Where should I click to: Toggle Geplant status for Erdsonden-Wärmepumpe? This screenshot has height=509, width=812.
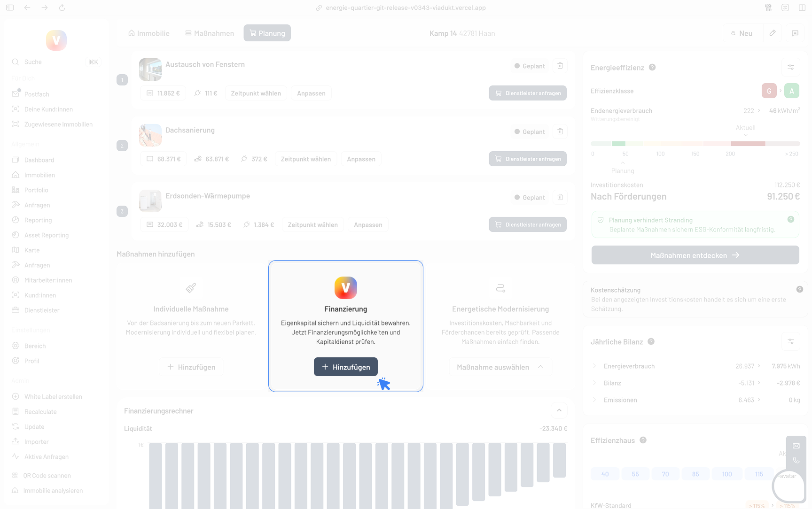point(530,198)
